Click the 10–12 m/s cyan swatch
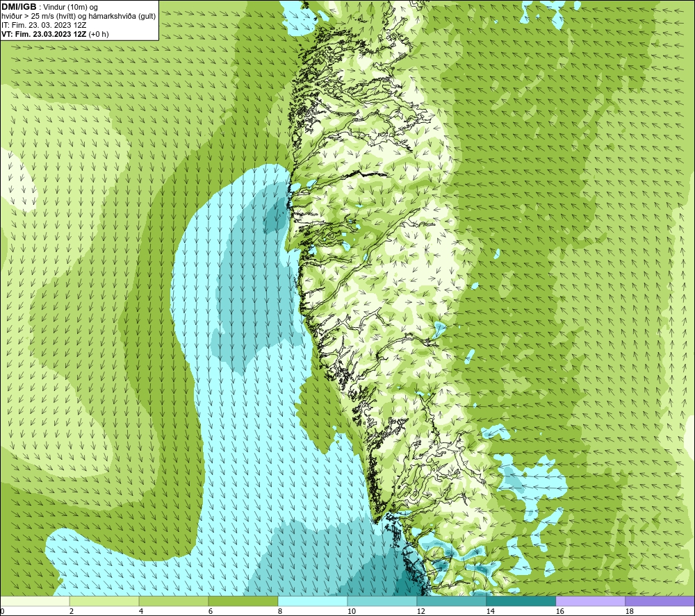This screenshot has width=695, height=616. tap(382, 601)
